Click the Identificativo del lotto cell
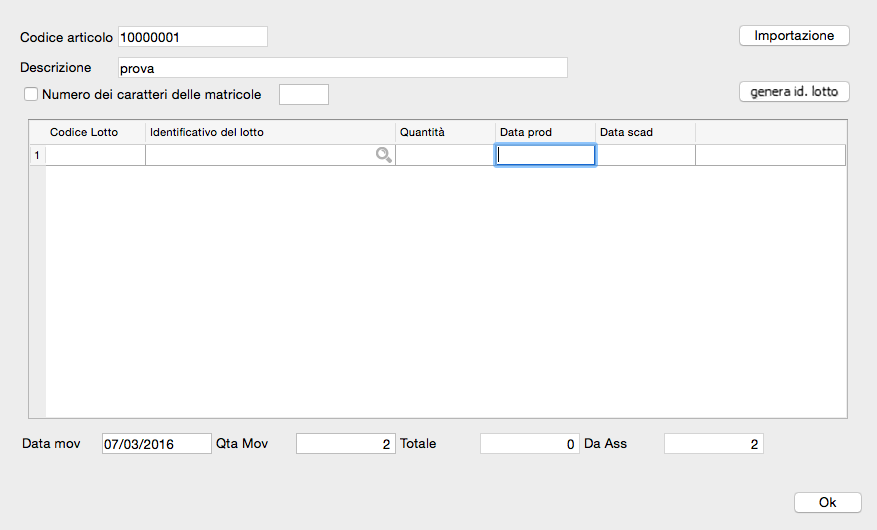 tap(260, 155)
